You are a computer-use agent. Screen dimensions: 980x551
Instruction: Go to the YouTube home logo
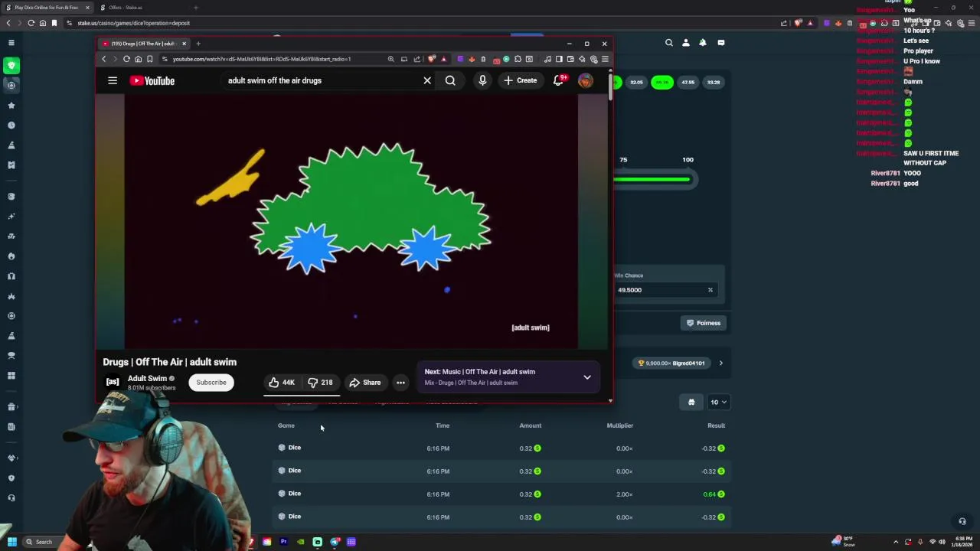[152, 80]
